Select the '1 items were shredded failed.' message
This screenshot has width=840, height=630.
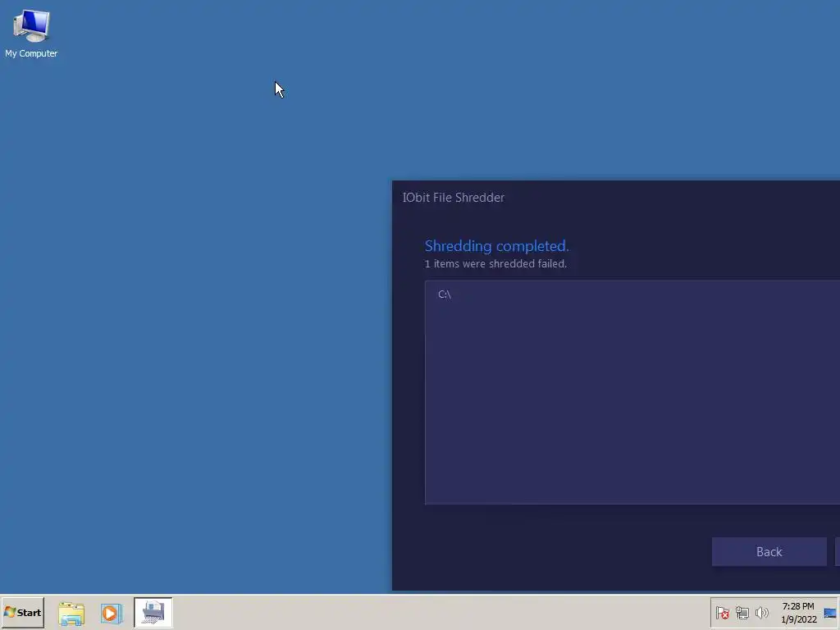(x=495, y=263)
